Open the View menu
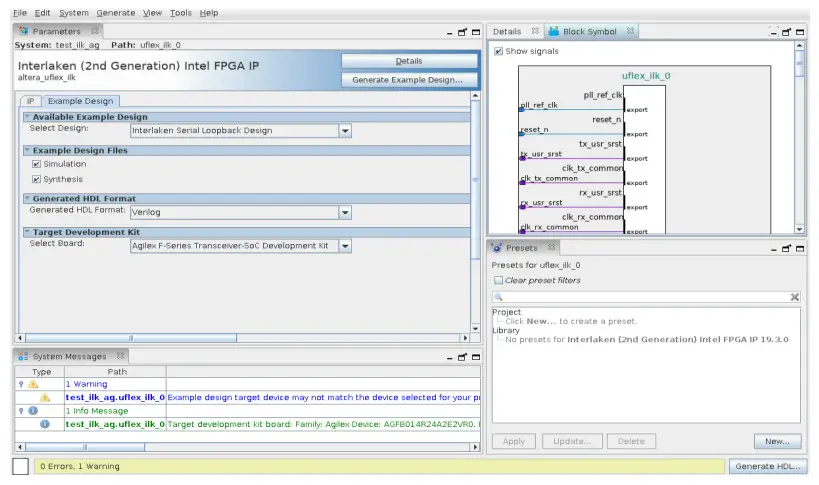Screen dimensions: 819x485 click(x=153, y=13)
